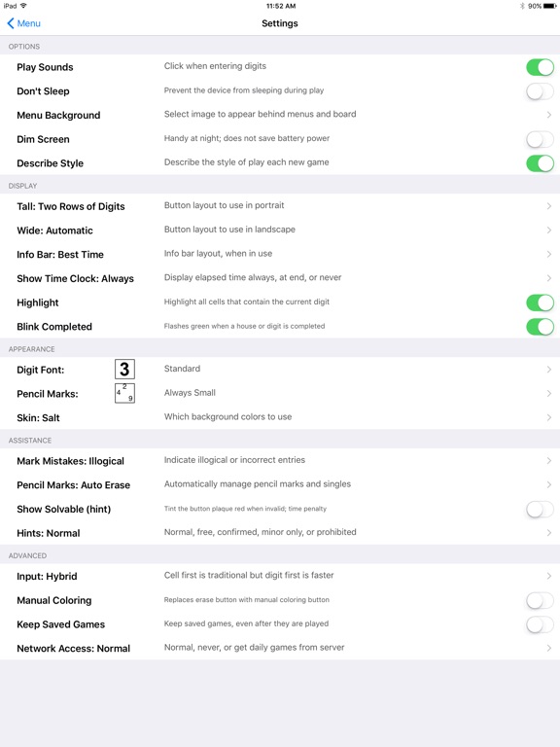Turn on the Dim Screen switch
Screen dimensions: 560x747
point(540,139)
